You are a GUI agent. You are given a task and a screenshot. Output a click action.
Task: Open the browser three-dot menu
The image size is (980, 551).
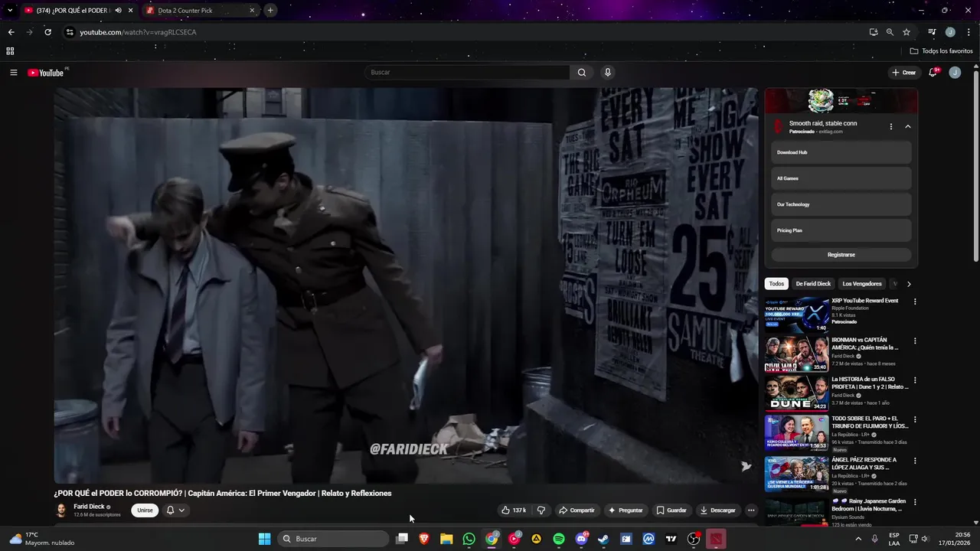tap(968, 32)
